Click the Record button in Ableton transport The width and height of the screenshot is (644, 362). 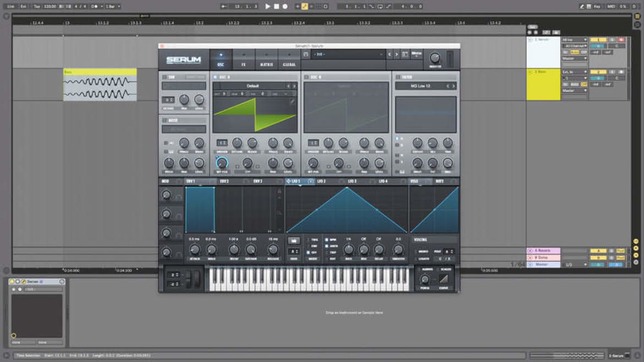285,6
